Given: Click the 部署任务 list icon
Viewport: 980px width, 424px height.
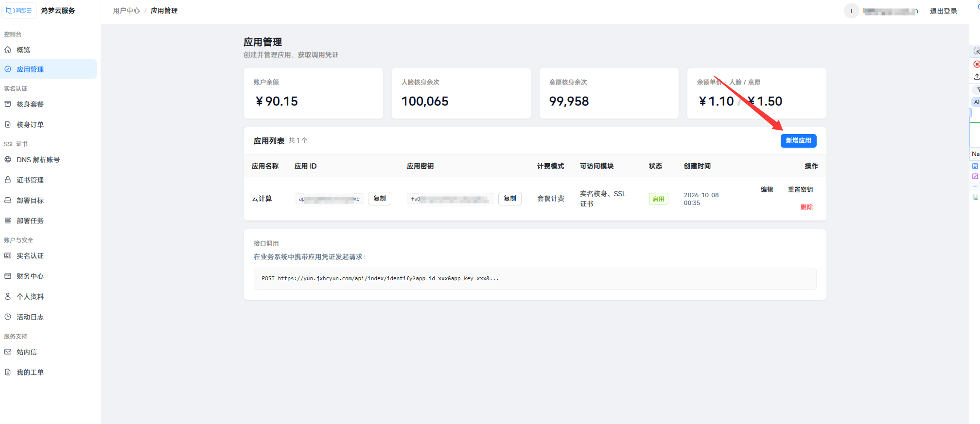Looking at the screenshot, I should (8, 220).
